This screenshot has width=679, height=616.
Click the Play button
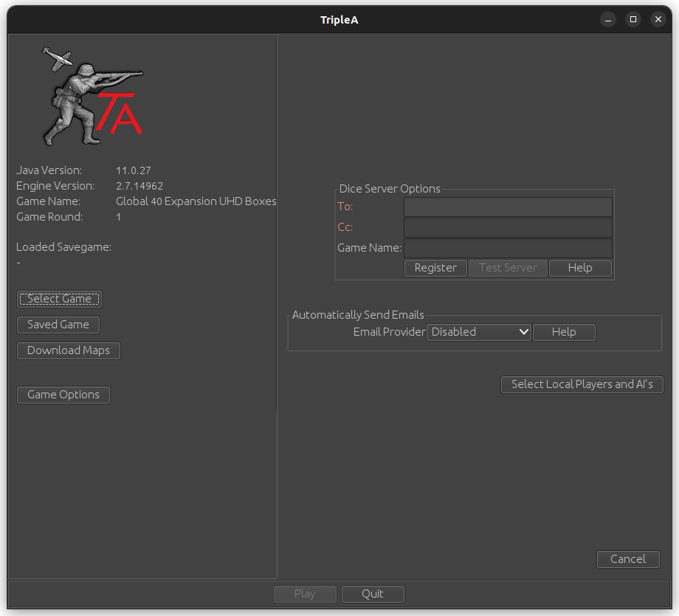(305, 594)
